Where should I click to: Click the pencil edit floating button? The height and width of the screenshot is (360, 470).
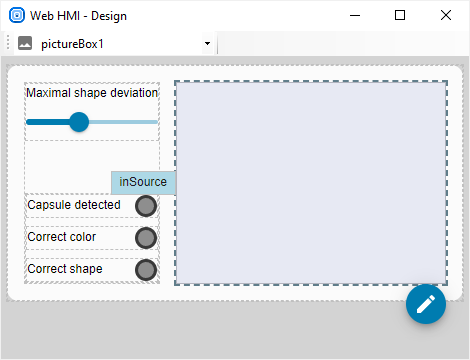pos(426,304)
